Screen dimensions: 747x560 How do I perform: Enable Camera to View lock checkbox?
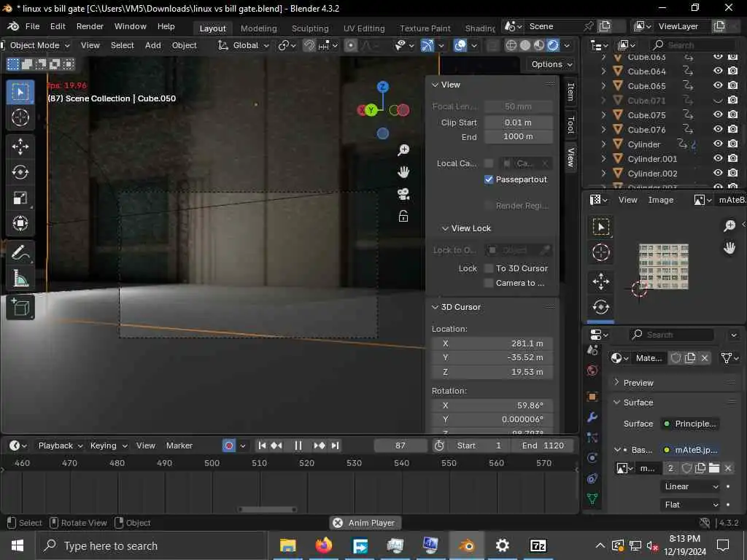489,283
